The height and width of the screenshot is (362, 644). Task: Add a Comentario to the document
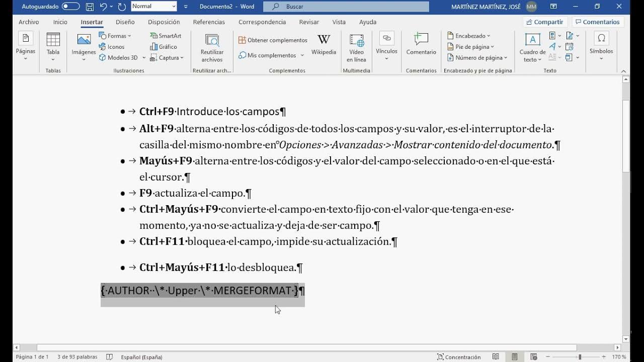pyautogui.click(x=421, y=46)
